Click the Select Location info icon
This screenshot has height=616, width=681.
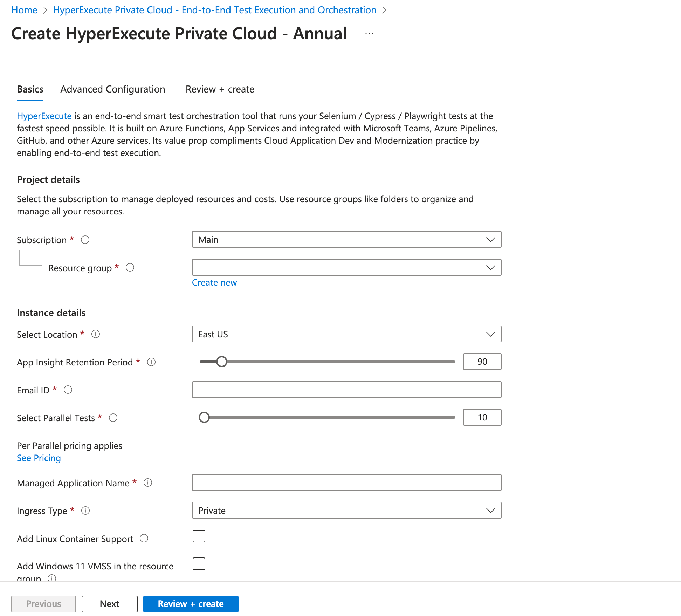click(x=96, y=334)
